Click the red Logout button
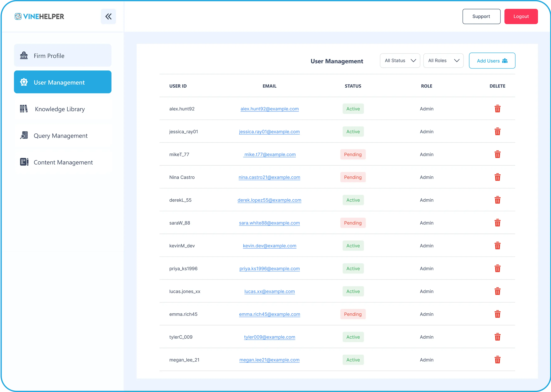 521,16
